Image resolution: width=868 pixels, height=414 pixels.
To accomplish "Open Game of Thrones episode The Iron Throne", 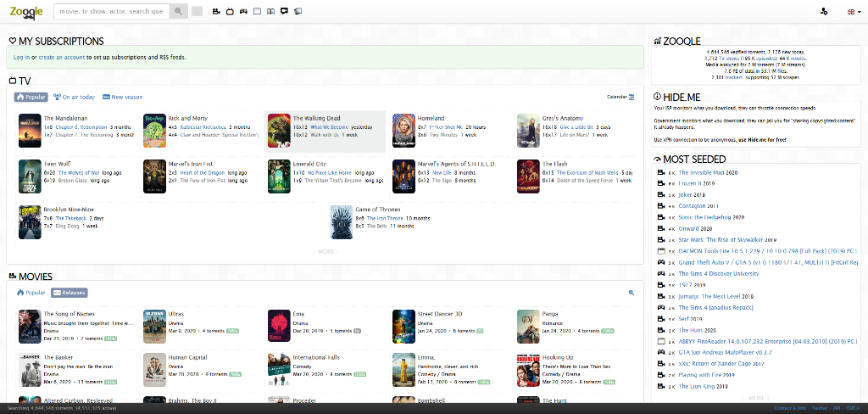I will (385, 218).
